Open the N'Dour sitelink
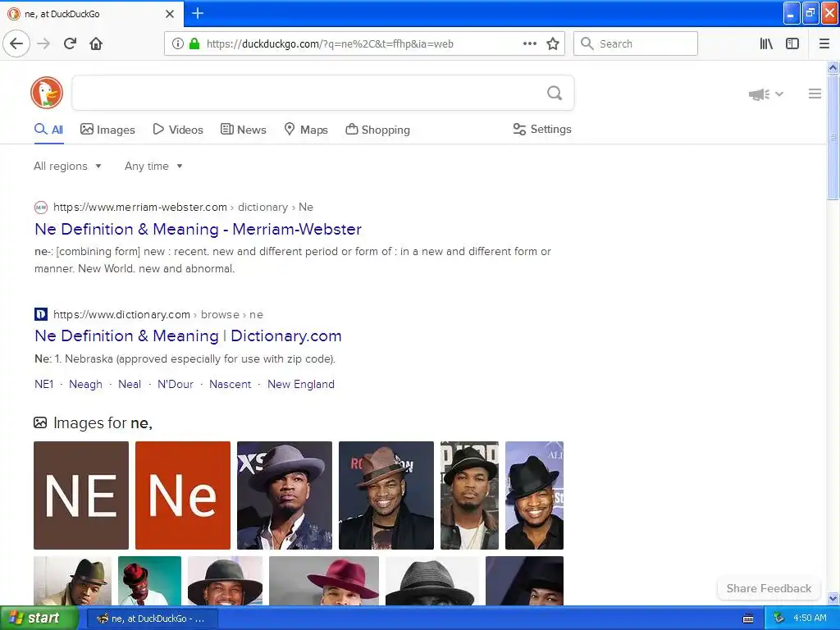This screenshot has height=630, width=840. tap(176, 384)
